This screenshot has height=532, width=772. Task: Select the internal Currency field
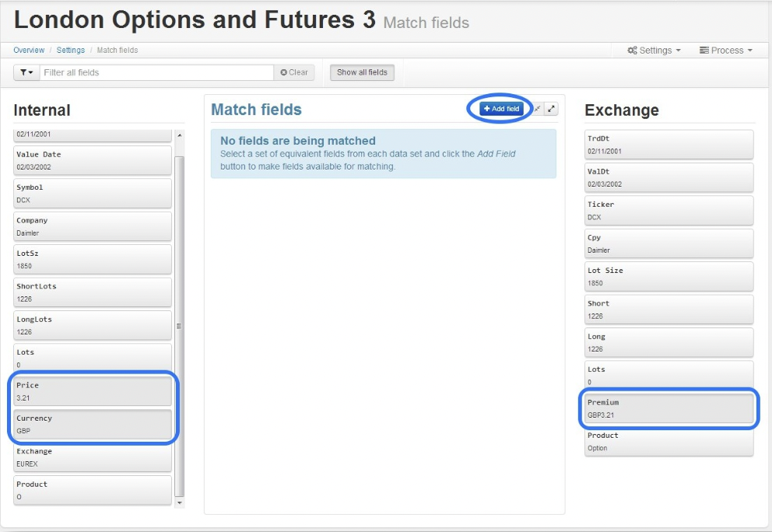click(x=93, y=424)
